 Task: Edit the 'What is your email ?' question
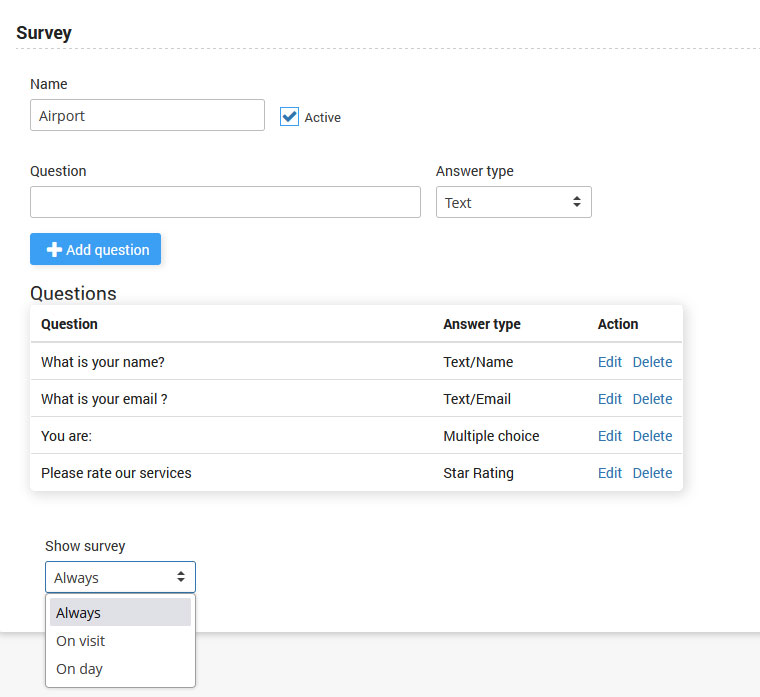tap(609, 399)
